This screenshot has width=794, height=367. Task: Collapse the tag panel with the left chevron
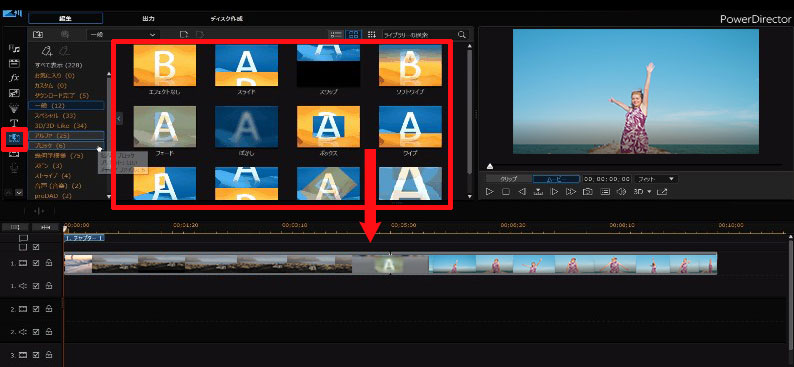coord(119,118)
